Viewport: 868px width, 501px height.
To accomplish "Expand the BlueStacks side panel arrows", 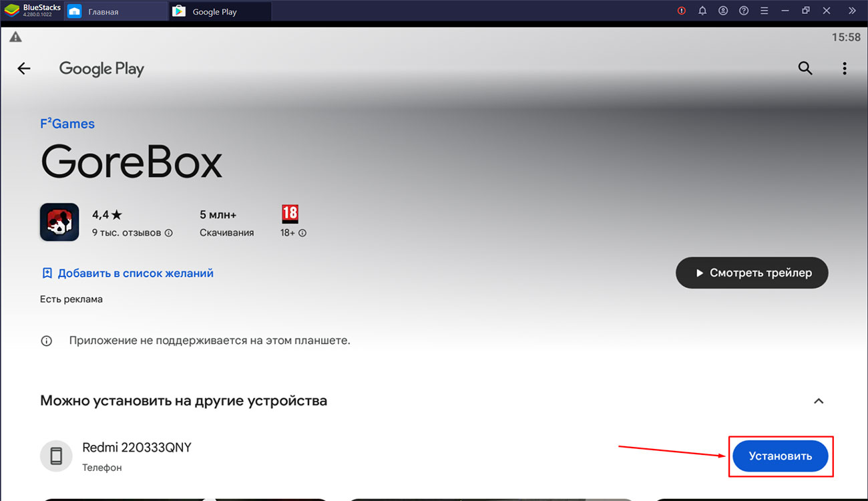I will 852,11.
